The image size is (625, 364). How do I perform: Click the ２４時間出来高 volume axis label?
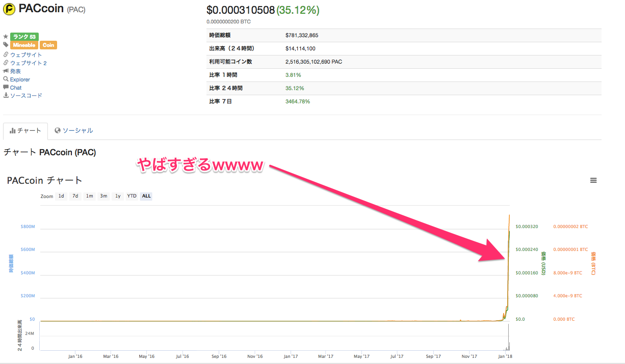click(19, 336)
